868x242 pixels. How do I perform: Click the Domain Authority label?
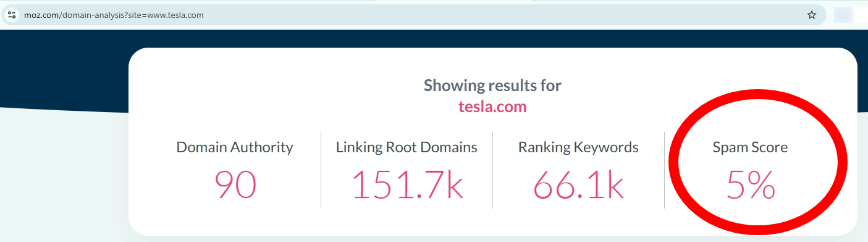click(235, 147)
